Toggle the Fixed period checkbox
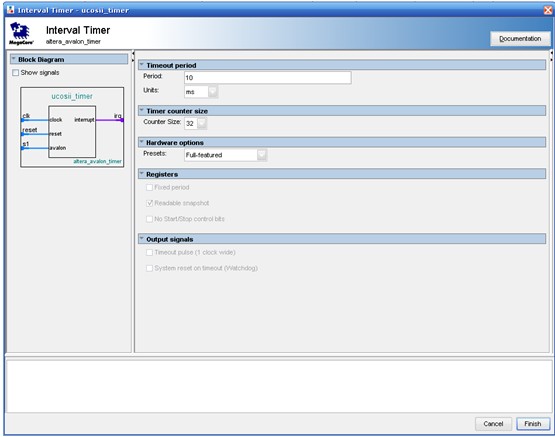Image resolution: width=555 pixels, height=437 pixels. (149, 187)
